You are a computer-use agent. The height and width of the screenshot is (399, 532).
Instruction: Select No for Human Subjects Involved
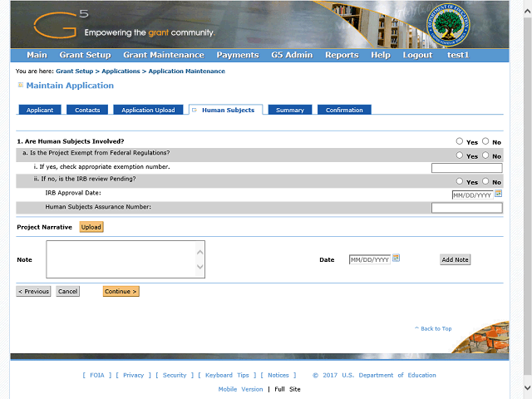[x=485, y=141]
